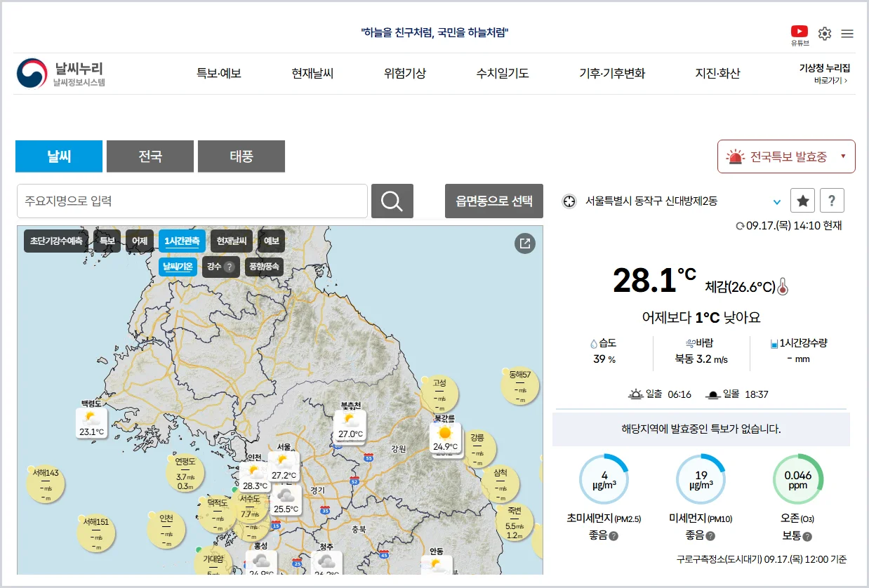Click 강릉 buoy marker
This screenshot has height=588, width=869.
(x=477, y=449)
